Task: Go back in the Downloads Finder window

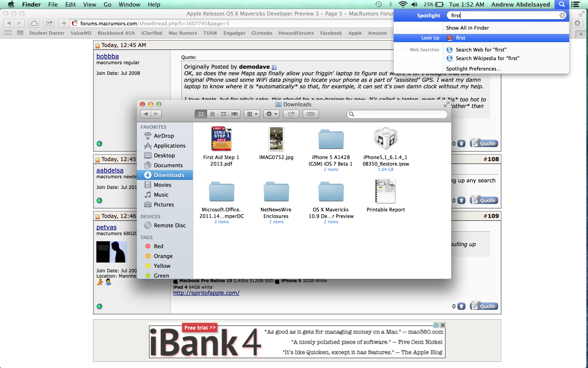Action: 146,114
